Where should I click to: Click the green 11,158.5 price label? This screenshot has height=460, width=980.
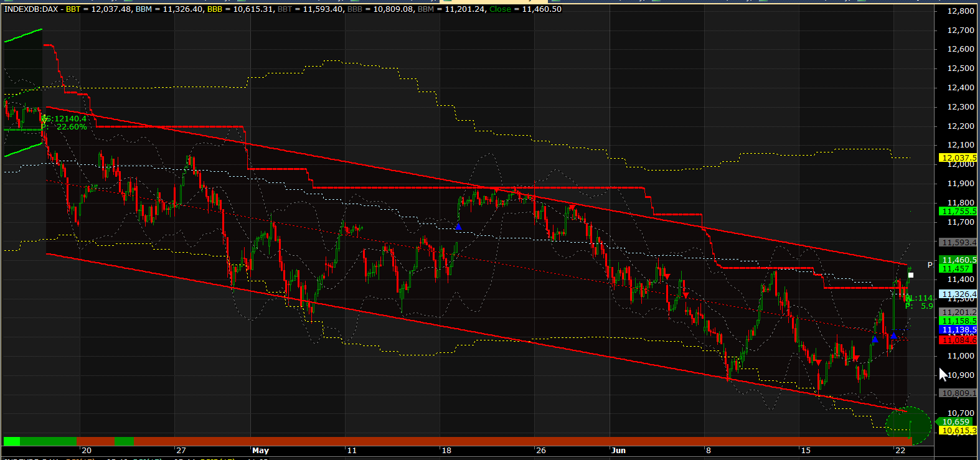(958, 321)
